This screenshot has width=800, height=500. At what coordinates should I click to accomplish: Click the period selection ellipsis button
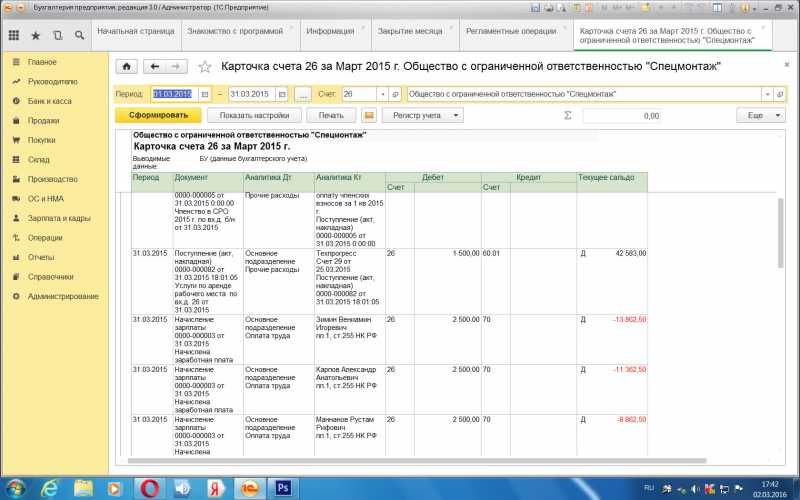coord(303,94)
